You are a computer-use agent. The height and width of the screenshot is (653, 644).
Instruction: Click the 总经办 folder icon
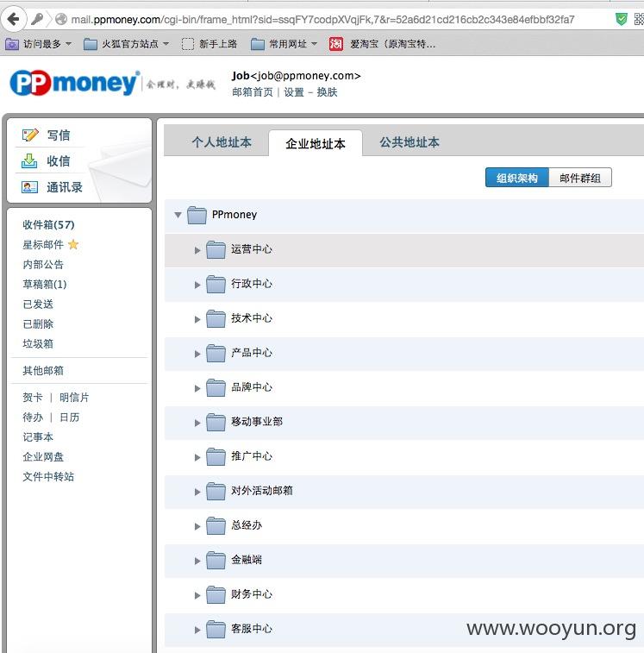[x=216, y=526]
